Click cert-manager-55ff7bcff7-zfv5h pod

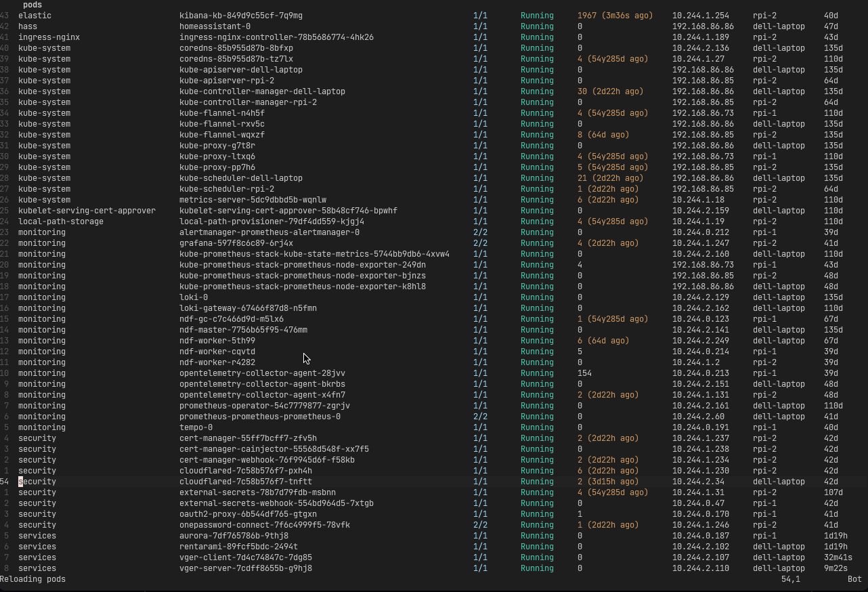(248, 438)
